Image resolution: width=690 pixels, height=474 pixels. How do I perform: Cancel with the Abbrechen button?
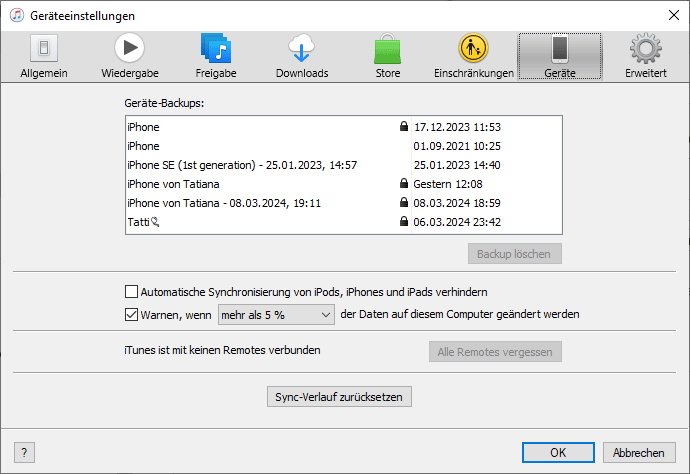pos(639,452)
